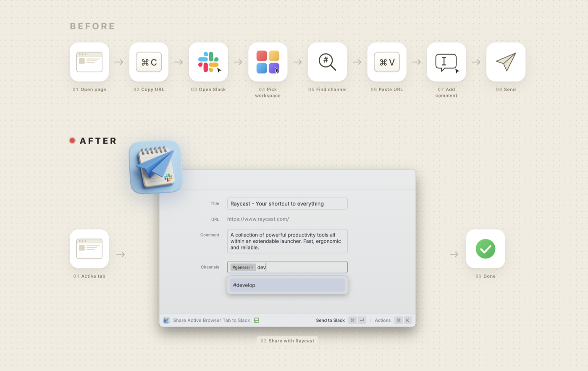Click the BEFORE heading

pos(92,26)
